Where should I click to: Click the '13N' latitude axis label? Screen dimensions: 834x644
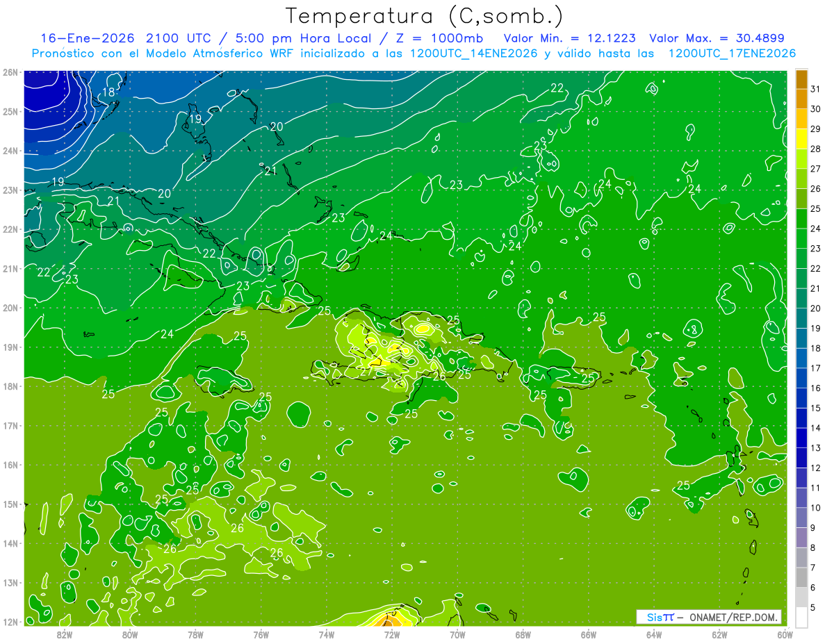tap(10, 582)
